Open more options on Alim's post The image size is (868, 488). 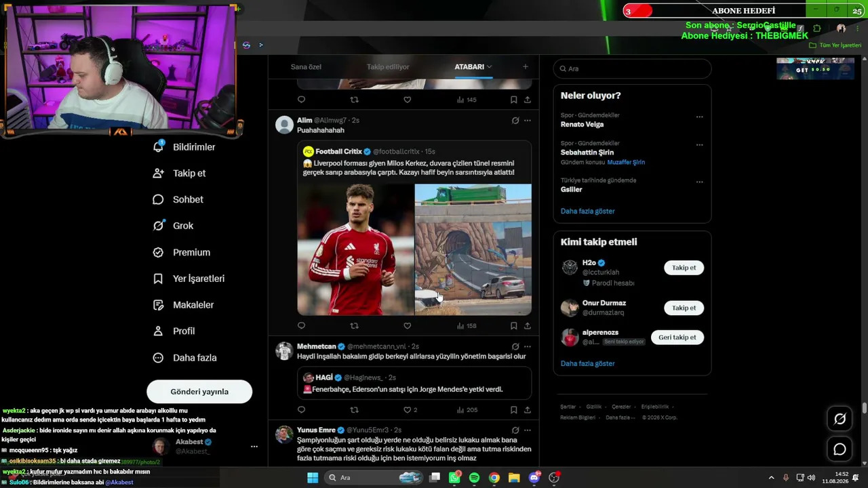click(x=528, y=121)
